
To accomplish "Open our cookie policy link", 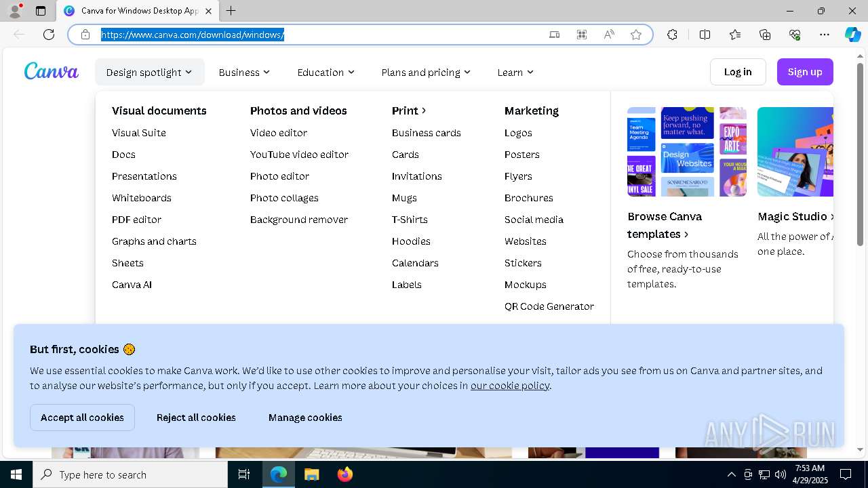I will [510, 386].
